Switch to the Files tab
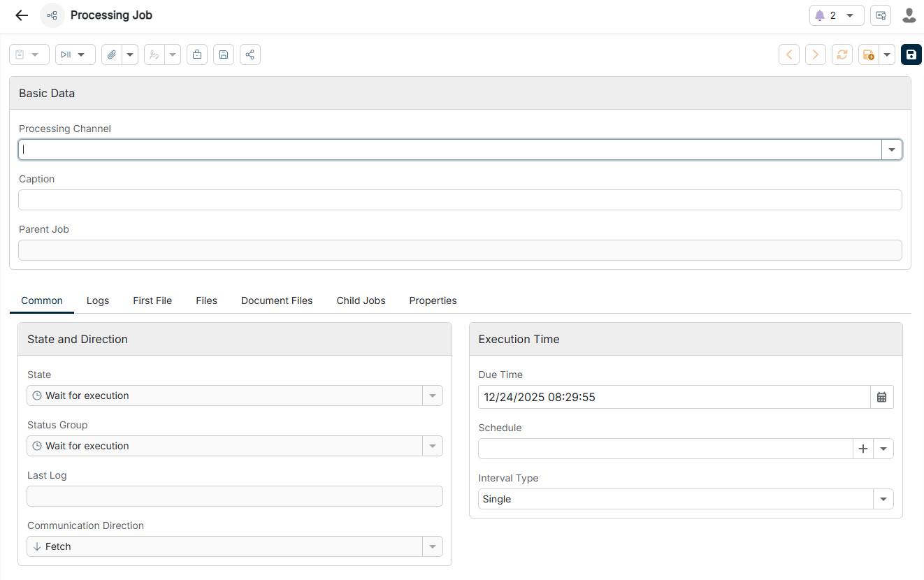 pyautogui.click(x=207, y=300)
